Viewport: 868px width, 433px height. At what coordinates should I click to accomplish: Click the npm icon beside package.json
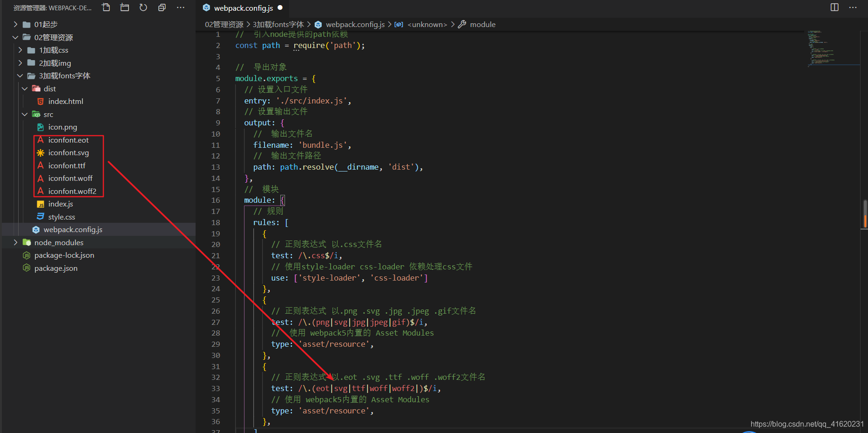27,268
